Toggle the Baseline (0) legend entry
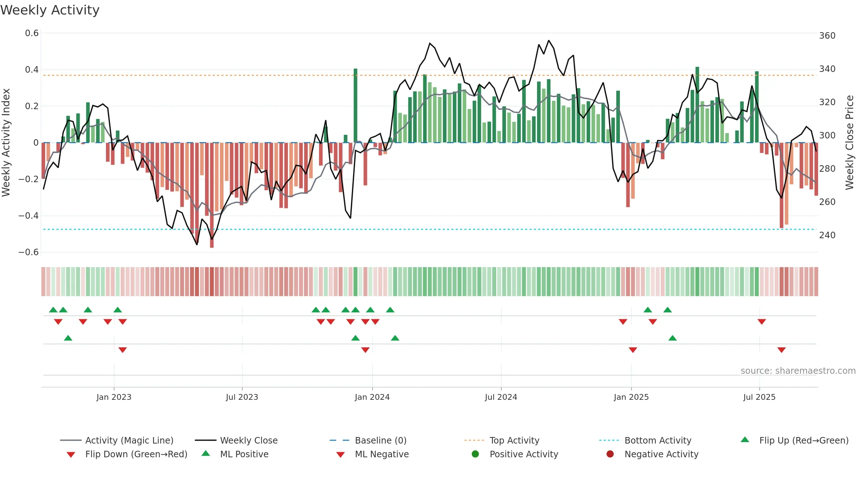This screenshot has width=868, height=488. click(x=368, y=440)
